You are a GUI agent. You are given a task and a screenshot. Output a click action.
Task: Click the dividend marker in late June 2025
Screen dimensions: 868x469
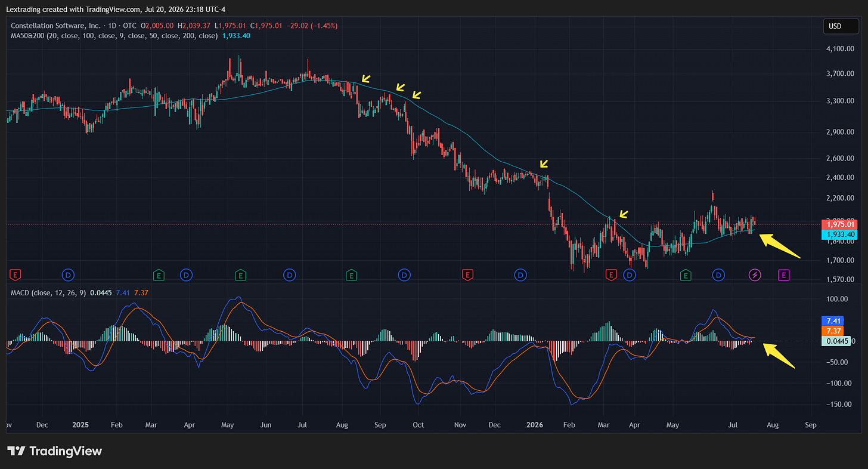tap(290, 275)
